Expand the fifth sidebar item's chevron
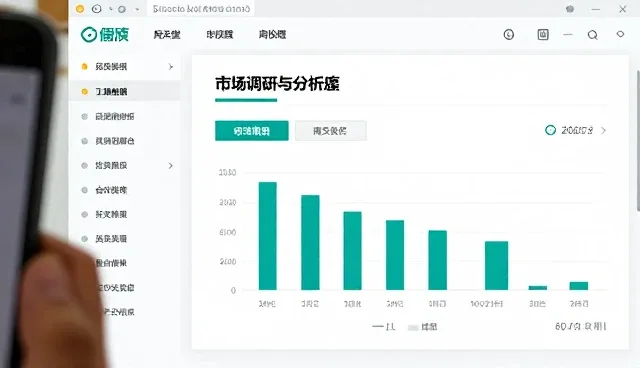 coord(171,166)
